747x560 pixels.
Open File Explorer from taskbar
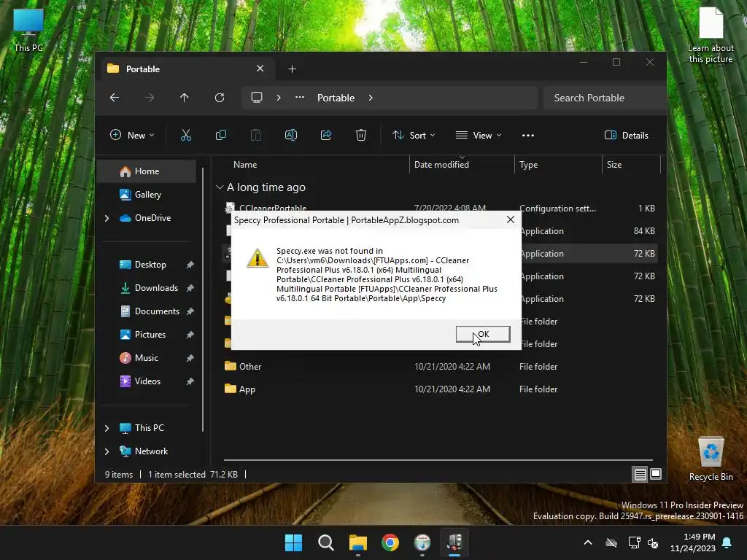(357, 542)
